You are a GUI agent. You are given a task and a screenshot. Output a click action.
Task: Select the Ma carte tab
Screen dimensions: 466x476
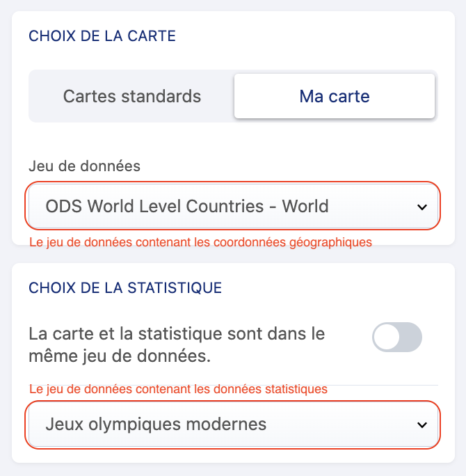(x=335, y=96)
